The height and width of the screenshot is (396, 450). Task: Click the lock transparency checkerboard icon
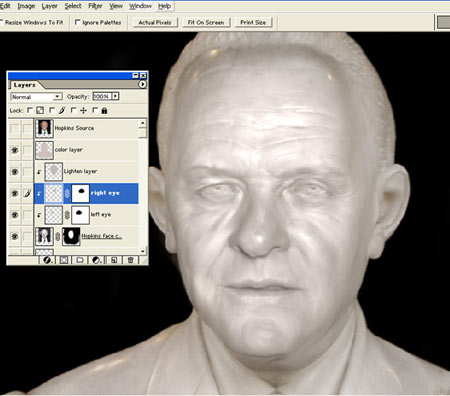point(40,110)
